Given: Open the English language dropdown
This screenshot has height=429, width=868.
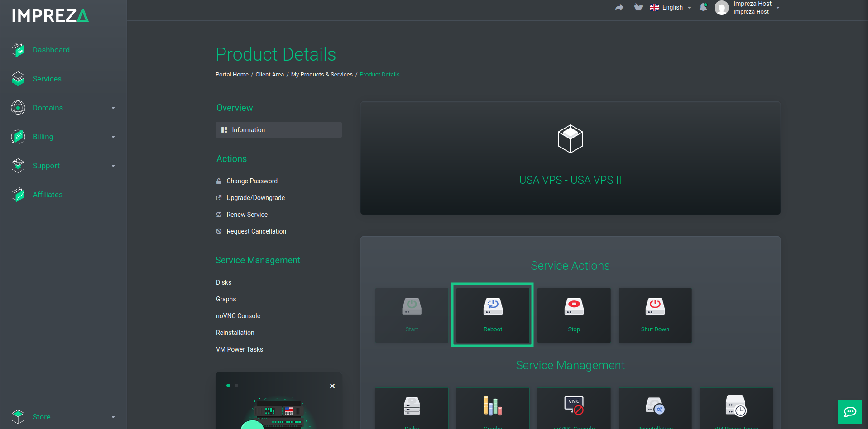Looking at the screenshot, I should coord(670,7).
